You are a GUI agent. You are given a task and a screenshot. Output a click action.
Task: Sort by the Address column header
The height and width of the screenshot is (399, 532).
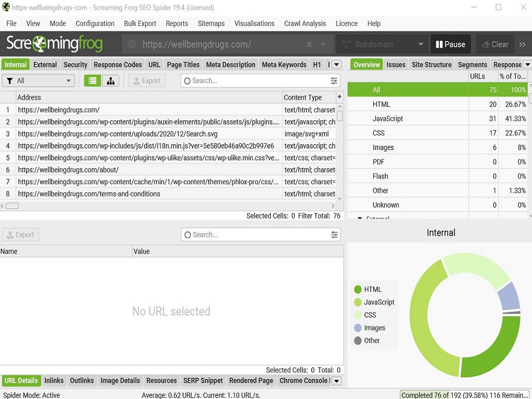click(149, 97)
